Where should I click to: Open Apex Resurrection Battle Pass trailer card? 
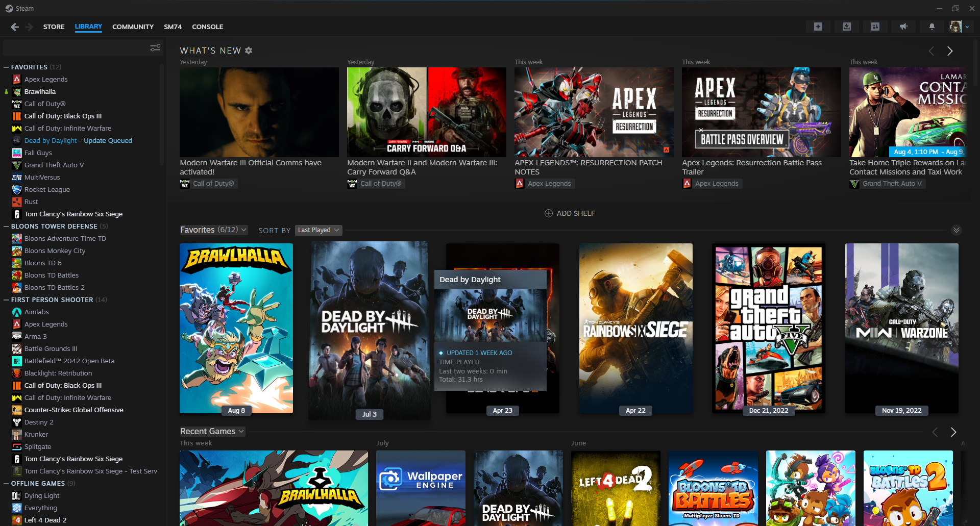pyautogui.click(x=762, y=112)
